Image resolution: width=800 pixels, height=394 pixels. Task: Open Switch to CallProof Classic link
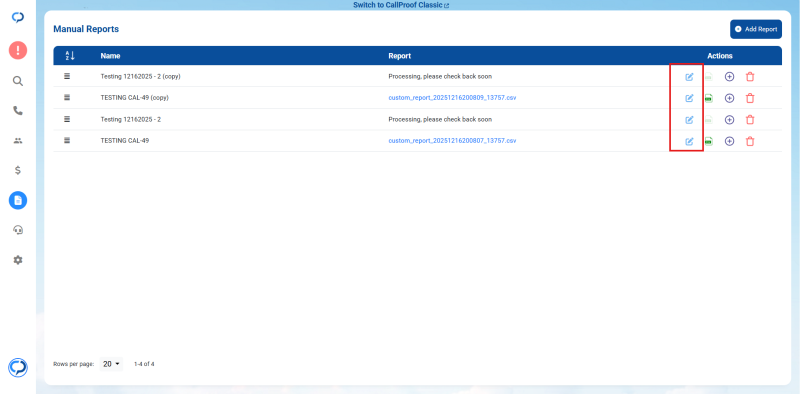[x=401, y=5]
